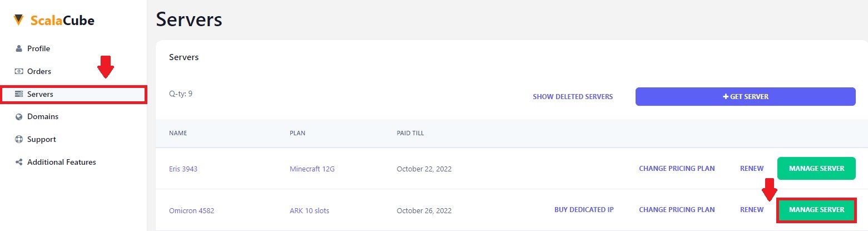This screenshot has width=868, height=231.
Task: Manage the Eris 3943 server
Action: click(816, 169)
